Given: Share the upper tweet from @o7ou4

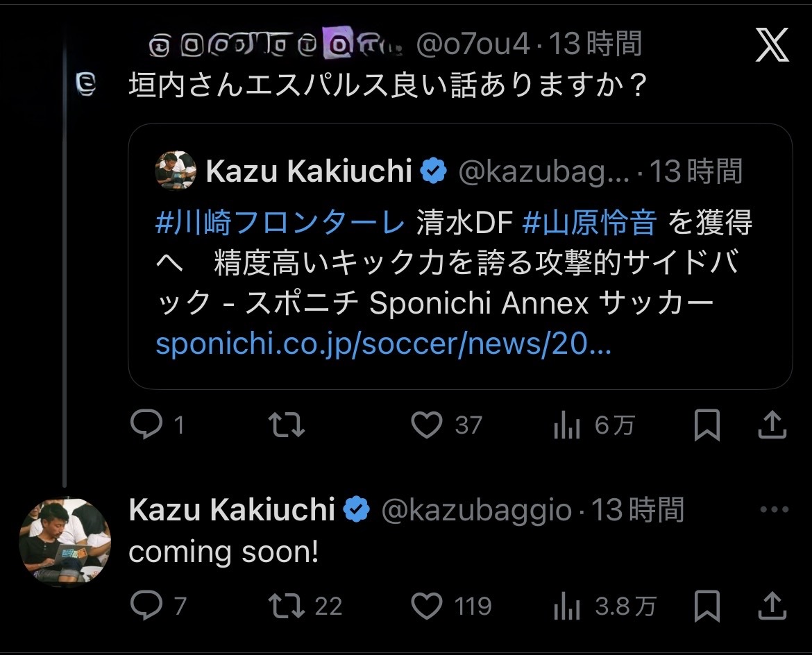Looking at the screenshot, I should pos(772,425).
